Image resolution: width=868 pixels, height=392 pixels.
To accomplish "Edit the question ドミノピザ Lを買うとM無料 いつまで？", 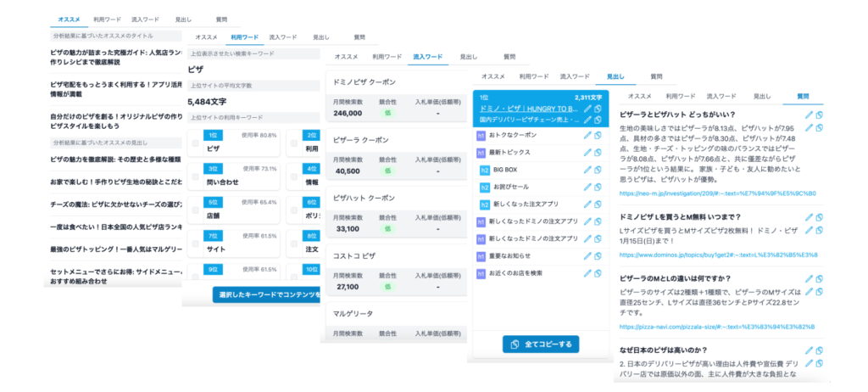I will [810, 217].
